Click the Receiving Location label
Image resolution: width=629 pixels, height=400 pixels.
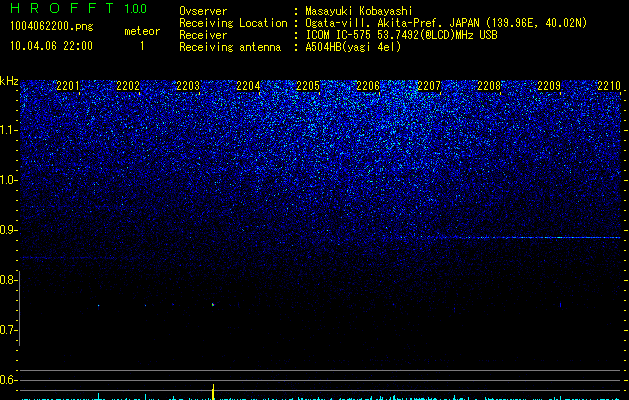[233, 23]
